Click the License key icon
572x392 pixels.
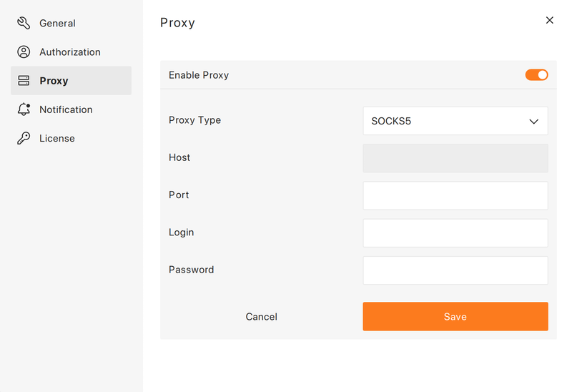[x=24, y=138]
